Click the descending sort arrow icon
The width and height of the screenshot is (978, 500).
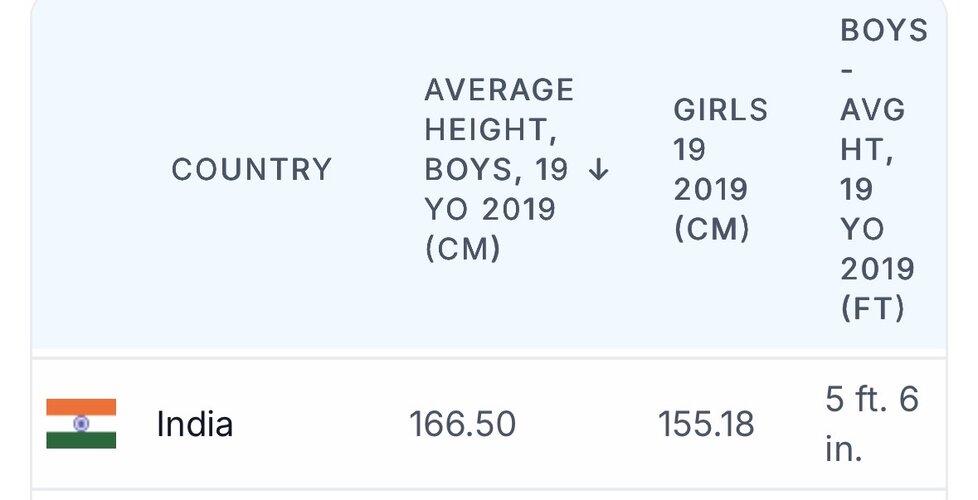click(598, 170)
